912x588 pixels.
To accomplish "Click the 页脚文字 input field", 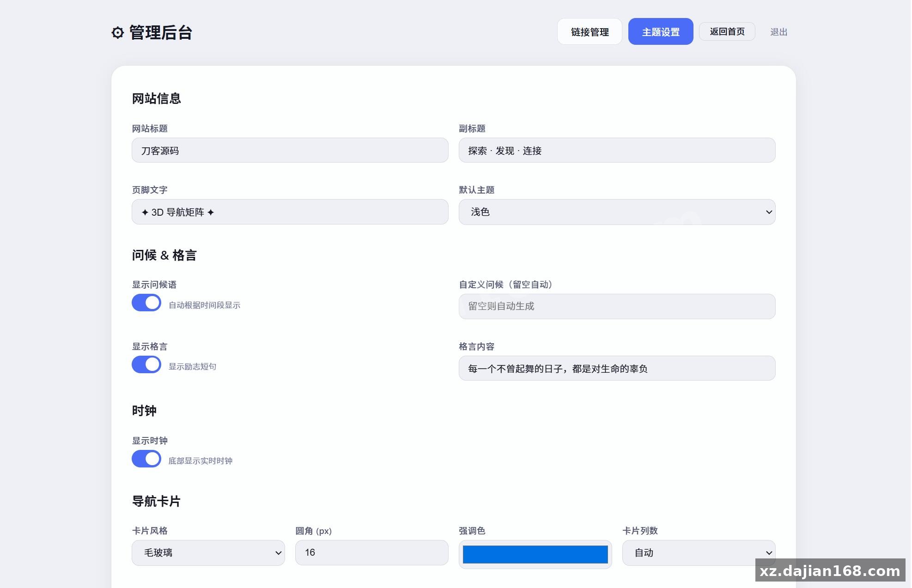I will click(x=290, y=212).
